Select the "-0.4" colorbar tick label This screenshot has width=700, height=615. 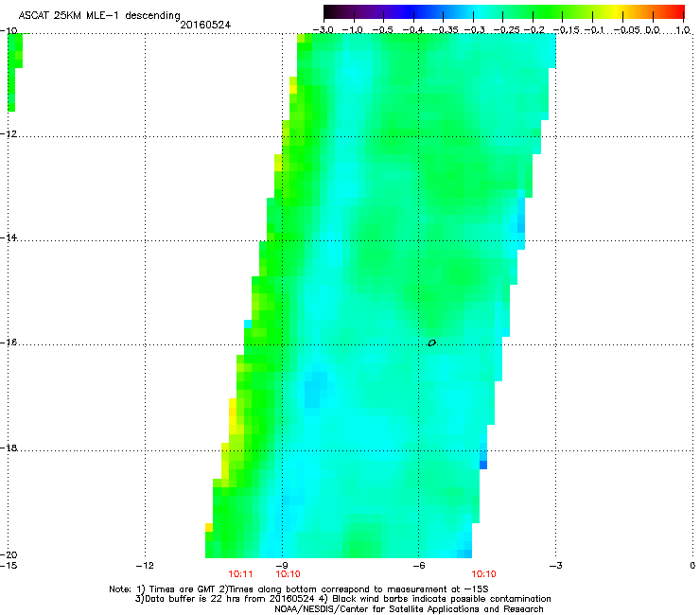point(412,30)
